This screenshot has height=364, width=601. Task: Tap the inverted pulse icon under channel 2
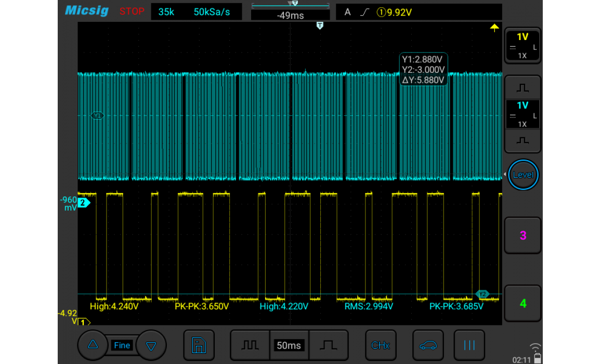point(522,141)
